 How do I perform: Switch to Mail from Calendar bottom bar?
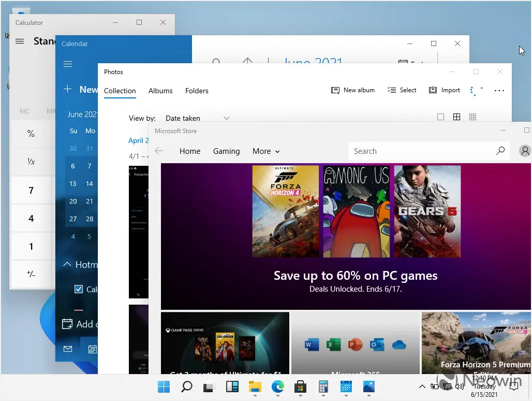[x=68, y=349]
